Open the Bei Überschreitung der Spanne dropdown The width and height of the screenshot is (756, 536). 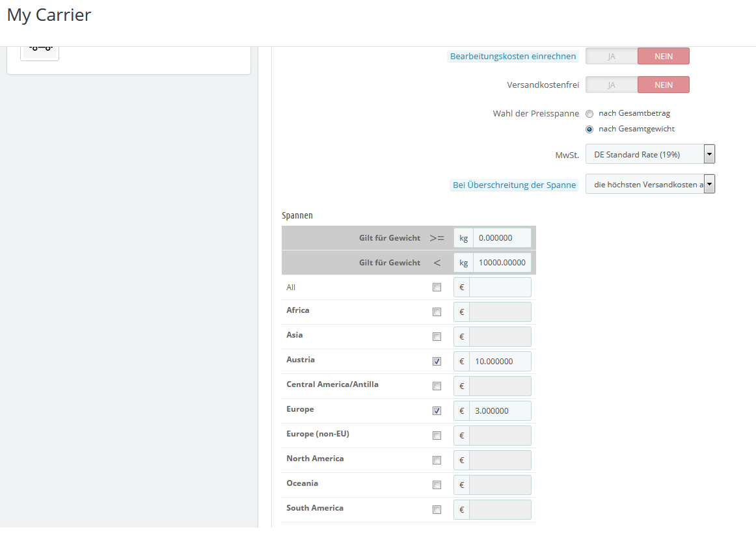(650, 184)
